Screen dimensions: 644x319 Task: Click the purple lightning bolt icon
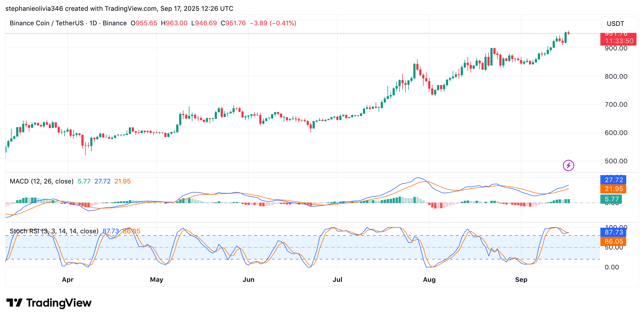point(568,165)
